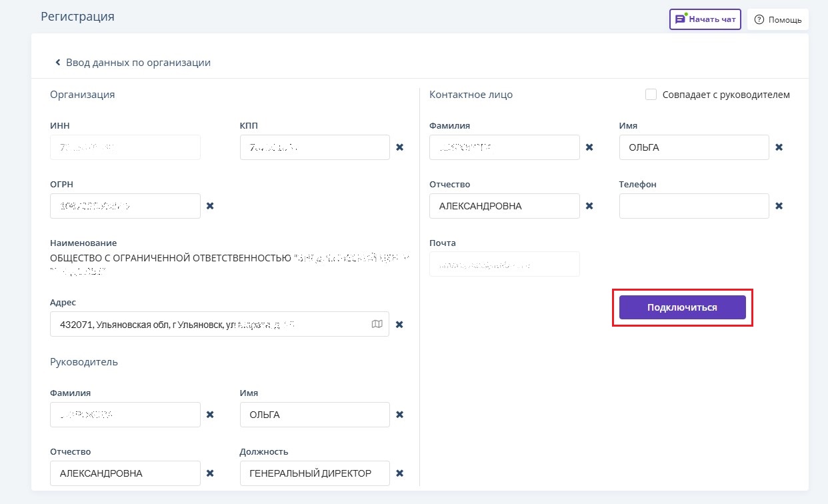Focus the empty Телефон input field

[694, 206]
